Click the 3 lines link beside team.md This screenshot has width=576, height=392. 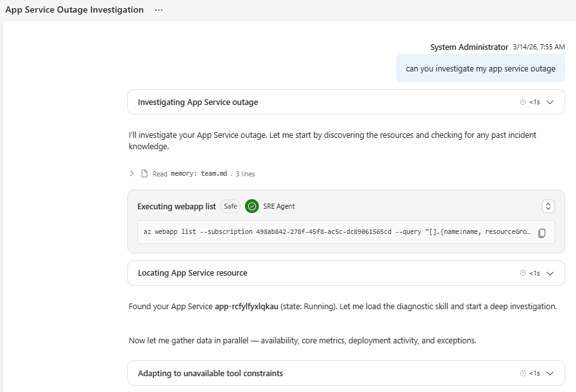tap(245, 174)
